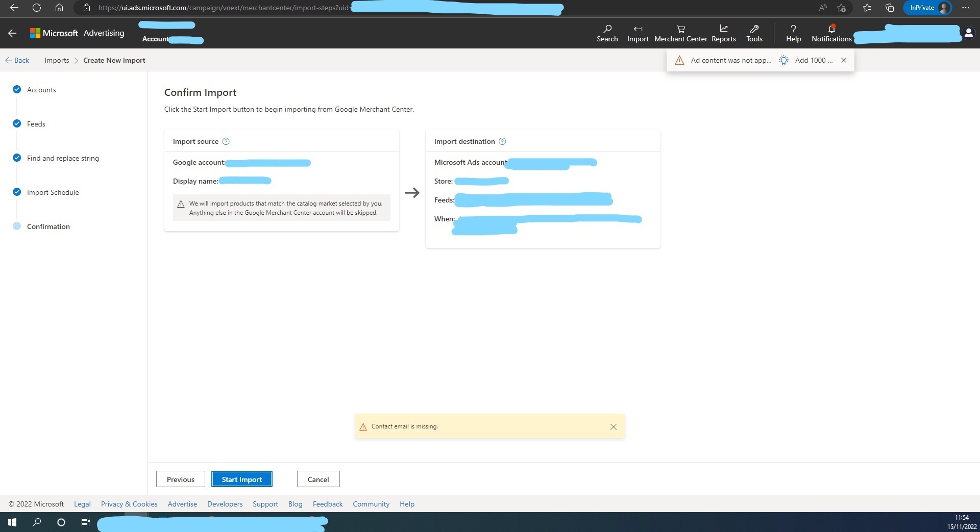Dismiss the notification popup with X
Viewport: 980px width, 532px height.
(844, 60)
